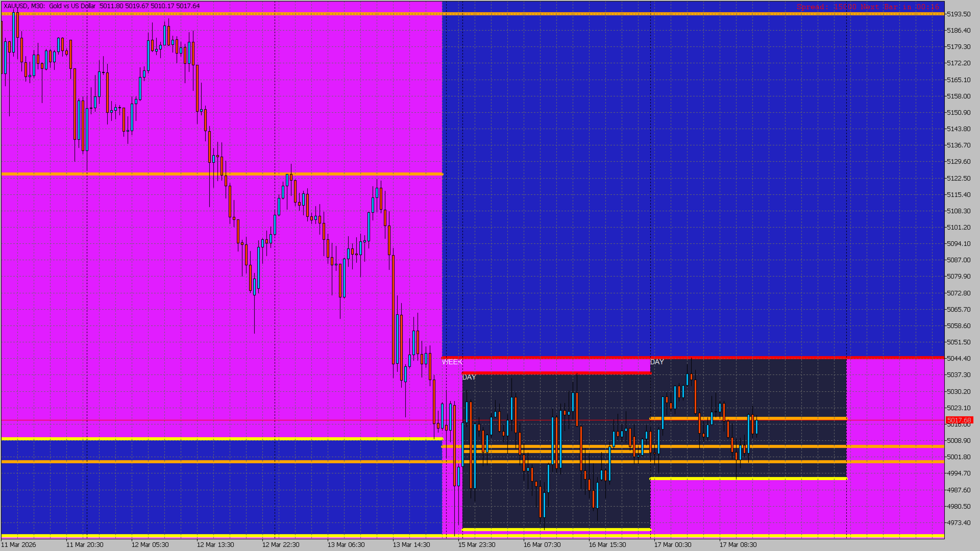Click the 12 Mar 22:30 time axis label
This screenshot has width=980, height=551.
280,544
